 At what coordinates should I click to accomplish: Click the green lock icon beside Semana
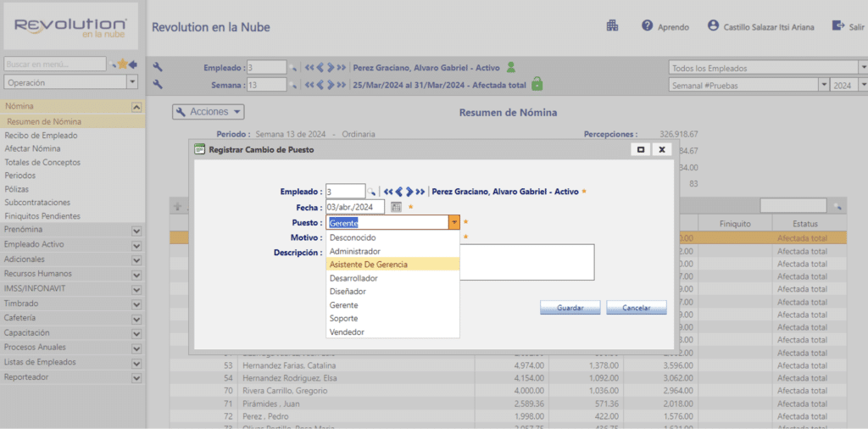click(537, 84)
